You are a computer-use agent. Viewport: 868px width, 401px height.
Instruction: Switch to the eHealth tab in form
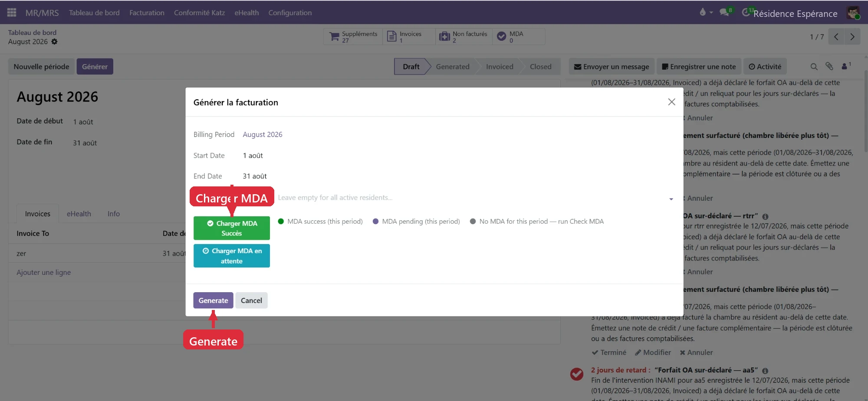(x=79, y=214)
